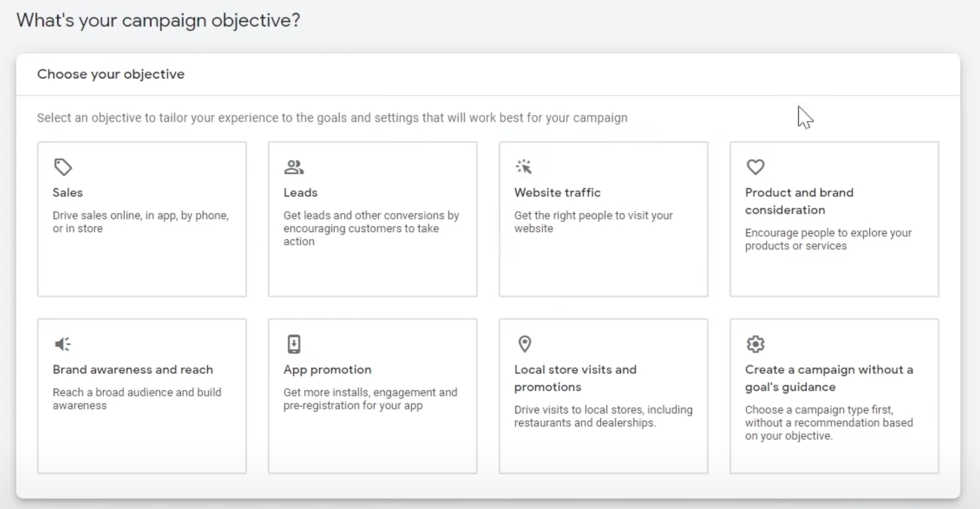This screenshot has height=509, width=980.
Task: Pick the Product and brand consideration title
Action: (x=799, y=201)
